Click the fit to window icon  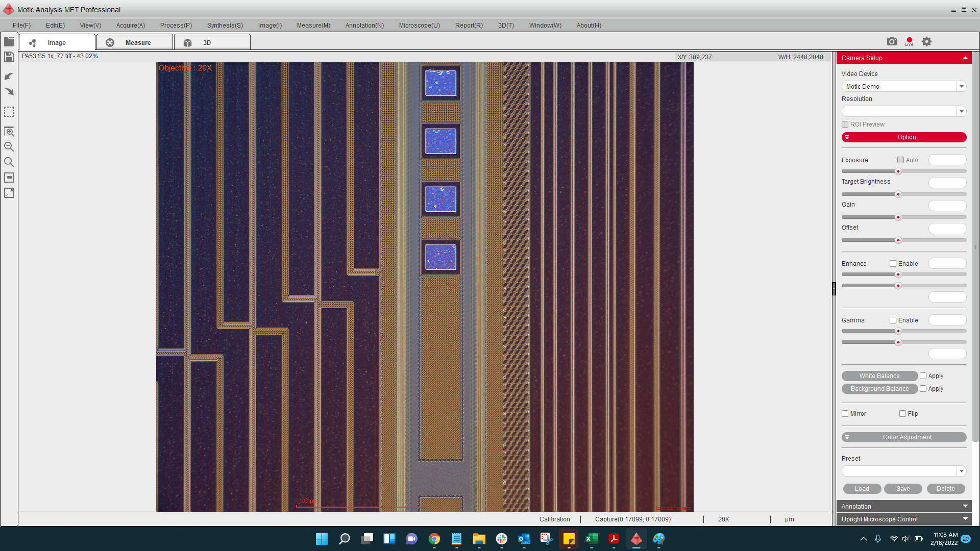[x=9, y=193]
